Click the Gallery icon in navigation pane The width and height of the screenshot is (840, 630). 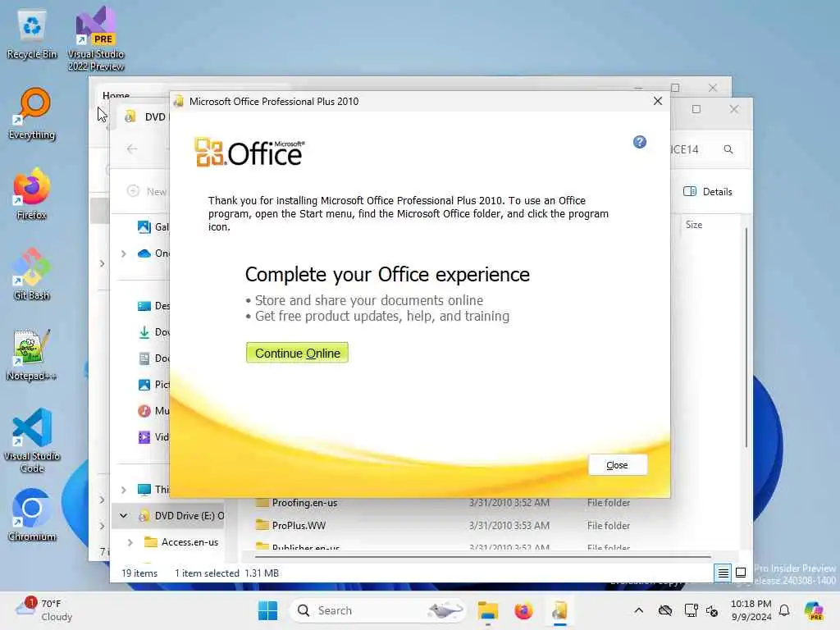pyautogui.click(x=144, y=227)
